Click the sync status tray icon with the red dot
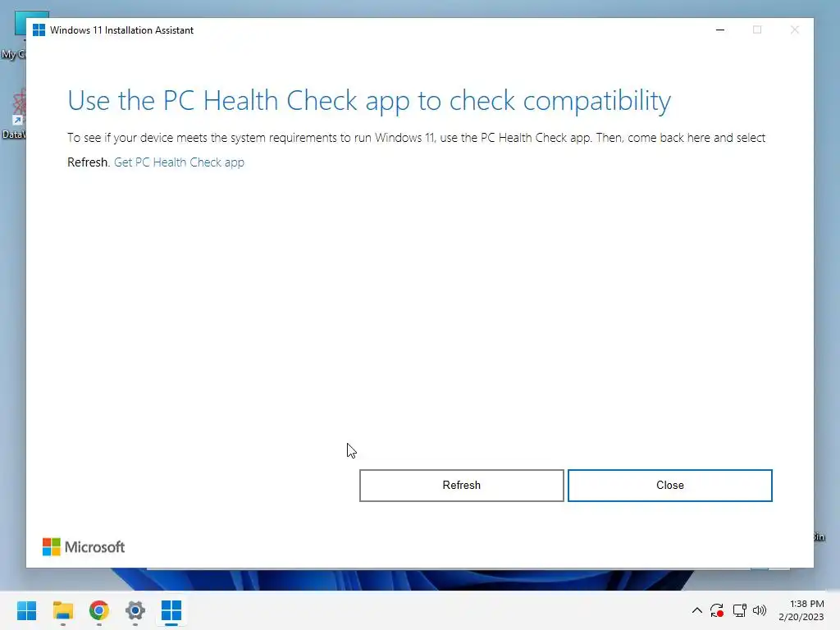Screen dimensions: 840x630 (717, 610)
